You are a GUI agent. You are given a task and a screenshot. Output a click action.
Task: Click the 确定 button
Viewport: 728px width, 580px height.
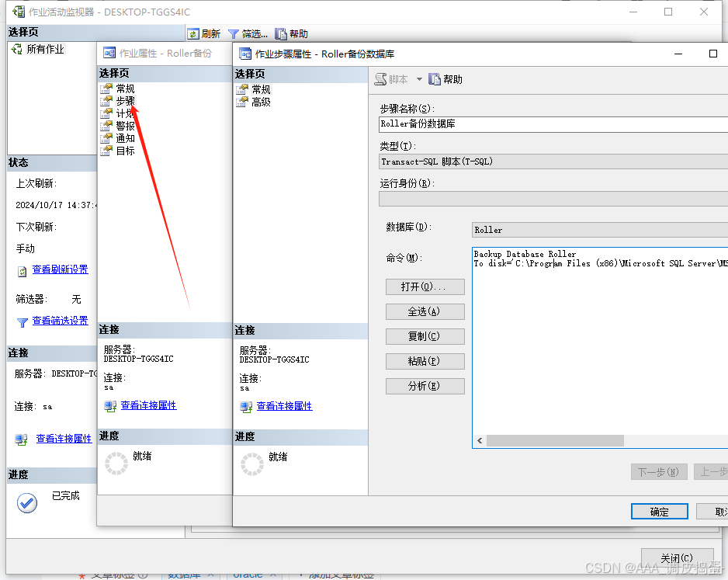[x=659, y=511]
